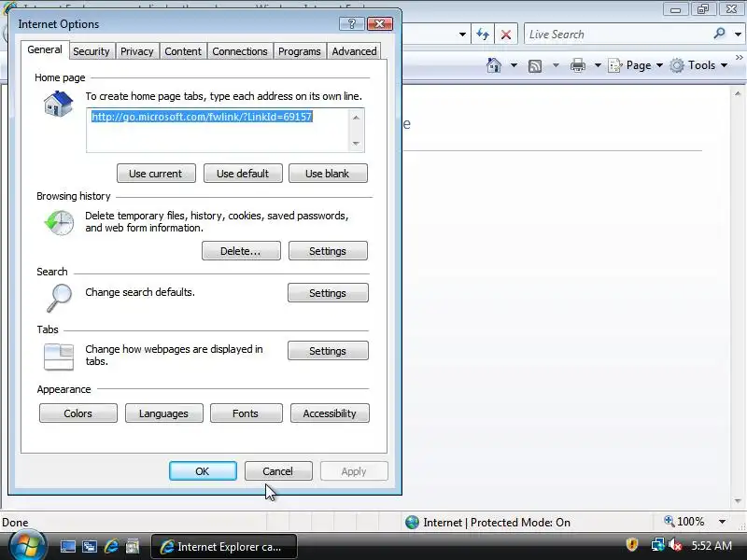Expand the Feeds dropdown arrow
This screenshot has width=747, height=560.
point(556,65)
